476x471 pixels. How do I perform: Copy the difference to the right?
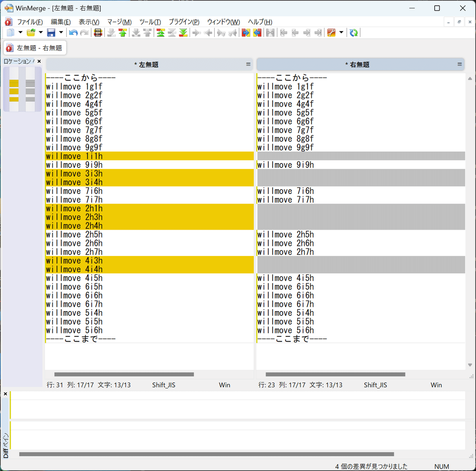pyautogui.click(x=197, y=33)
